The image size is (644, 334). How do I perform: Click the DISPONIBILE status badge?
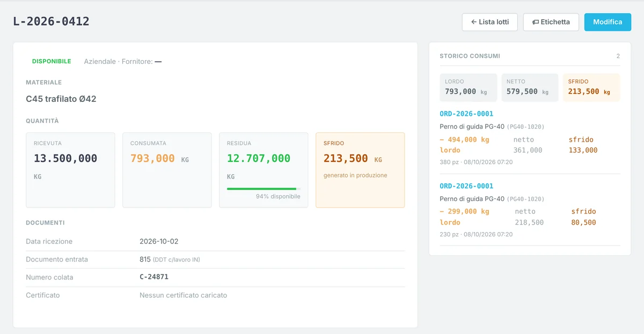(52, 62)
